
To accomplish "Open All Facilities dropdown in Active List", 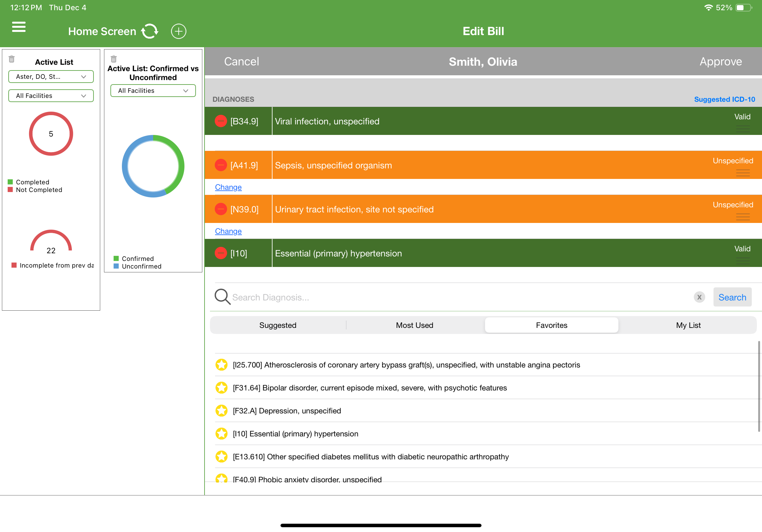I will coord(51,96).
